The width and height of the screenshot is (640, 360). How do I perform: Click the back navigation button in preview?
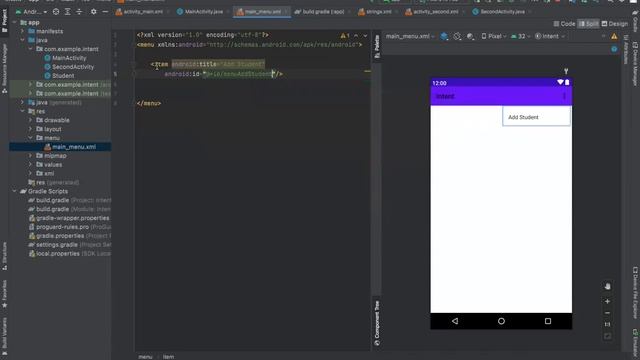point(455,321)
